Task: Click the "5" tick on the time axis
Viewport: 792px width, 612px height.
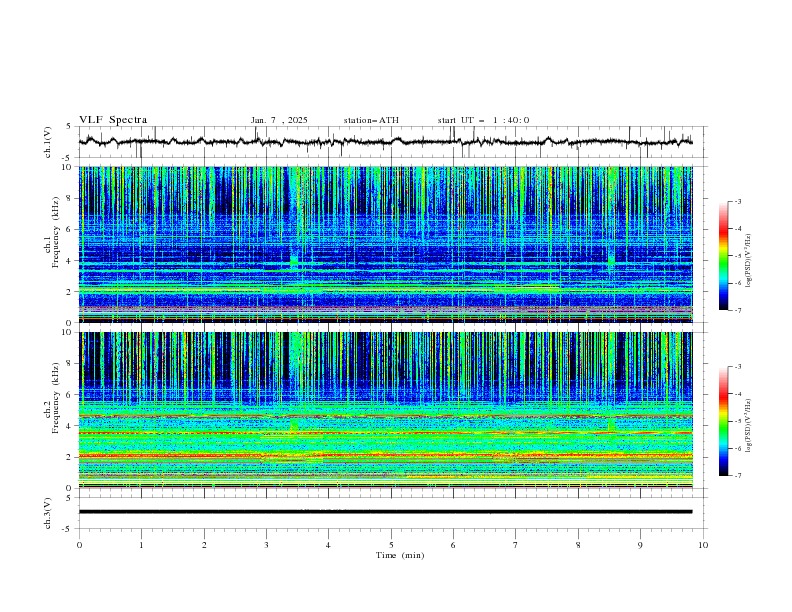Action: 391,545
